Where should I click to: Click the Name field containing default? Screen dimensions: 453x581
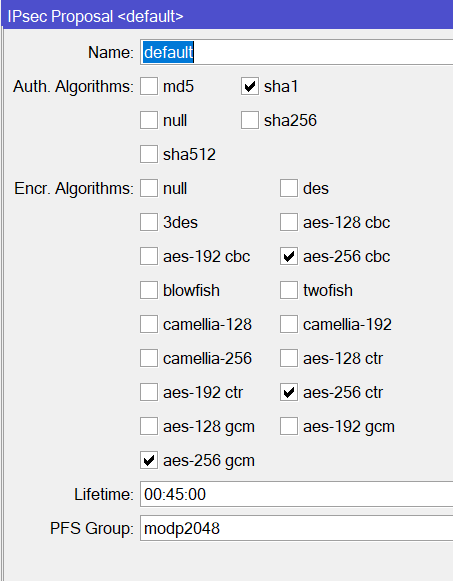296,52
